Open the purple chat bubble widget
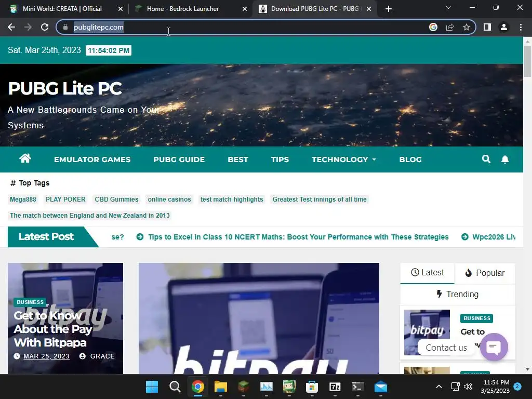Screen dimensions: 532x399 click(x=494, y=347)
